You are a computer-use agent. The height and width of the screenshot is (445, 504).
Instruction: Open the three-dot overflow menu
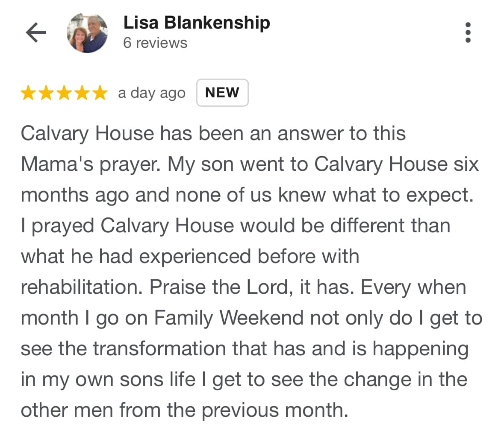coord(468,32)
